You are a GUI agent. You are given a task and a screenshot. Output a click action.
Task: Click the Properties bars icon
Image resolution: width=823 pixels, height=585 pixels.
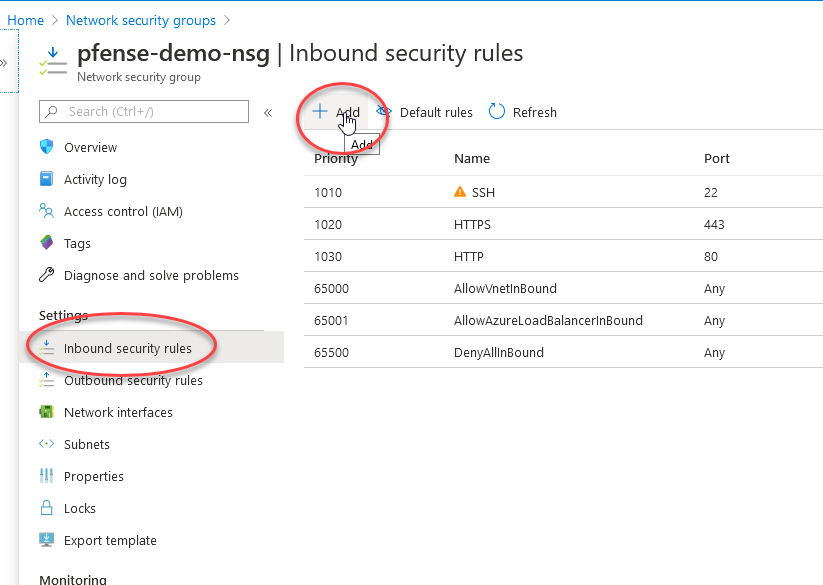coord(46,476)
